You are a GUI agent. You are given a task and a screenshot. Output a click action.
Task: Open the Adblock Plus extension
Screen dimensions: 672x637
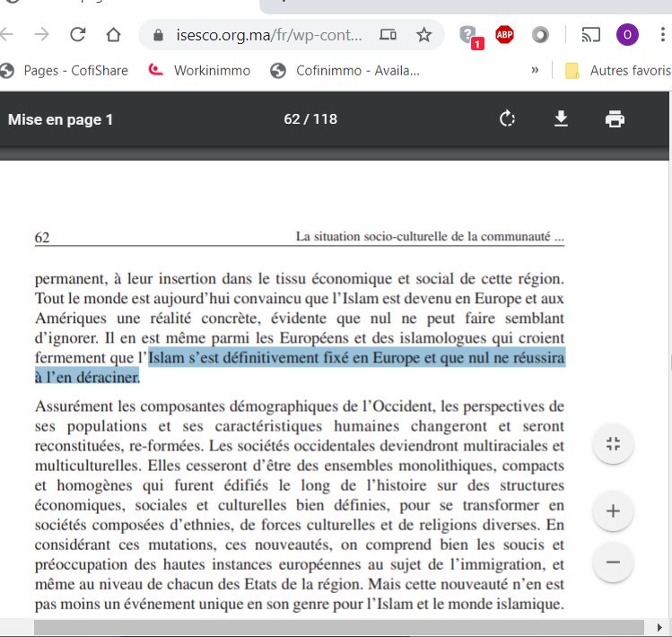click(x=504, y=34)
